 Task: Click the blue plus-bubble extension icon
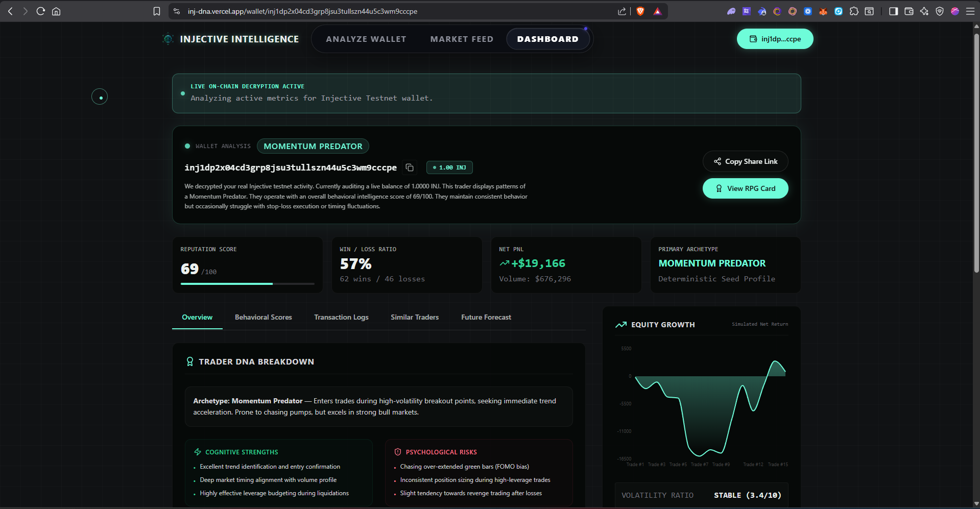[839, 11]
